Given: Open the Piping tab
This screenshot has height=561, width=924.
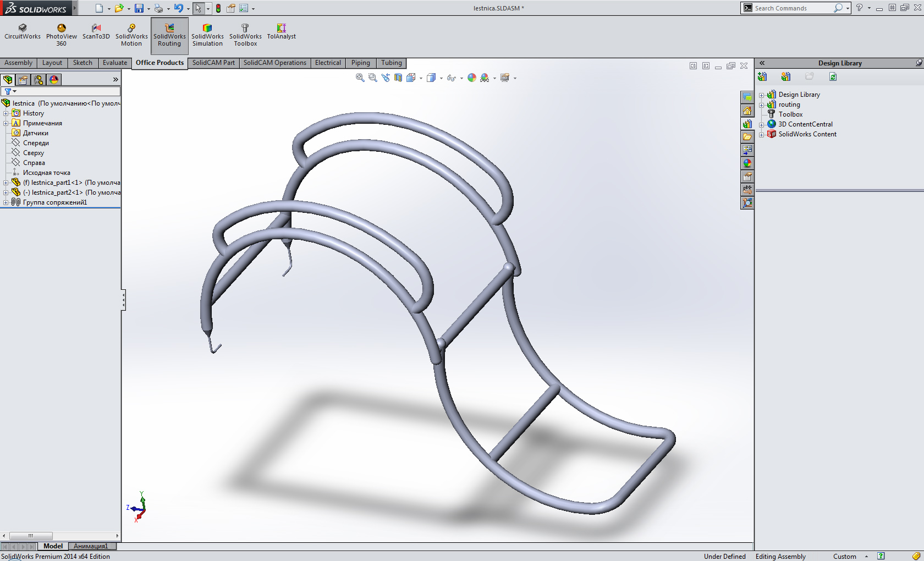Looking at the screenshot, I should [360, 63].
